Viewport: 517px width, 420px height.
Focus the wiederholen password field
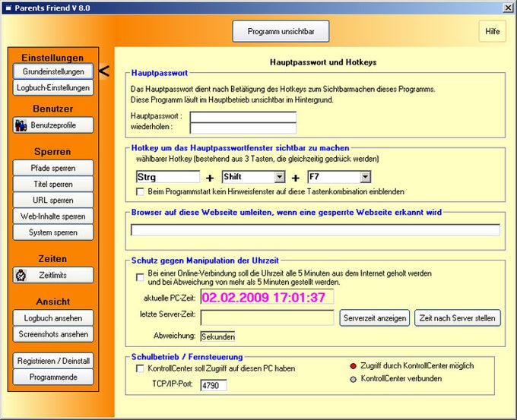pyautogui.click(x=243, y=128)
